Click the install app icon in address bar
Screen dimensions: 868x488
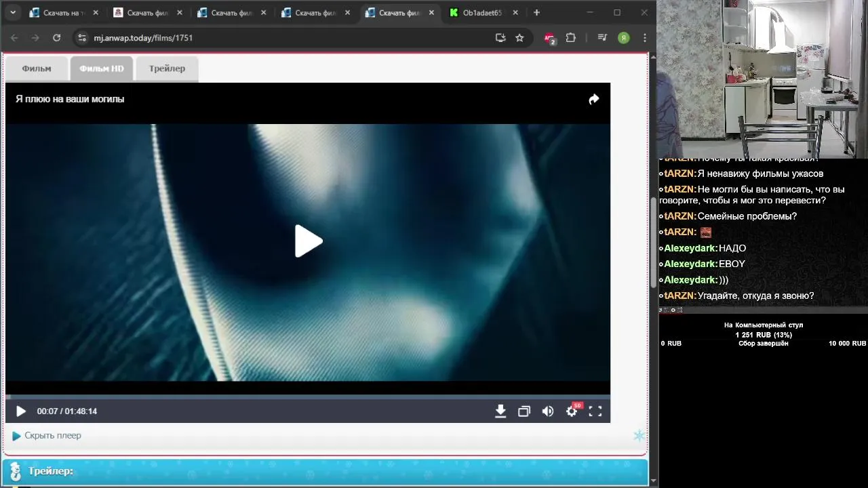500,38
